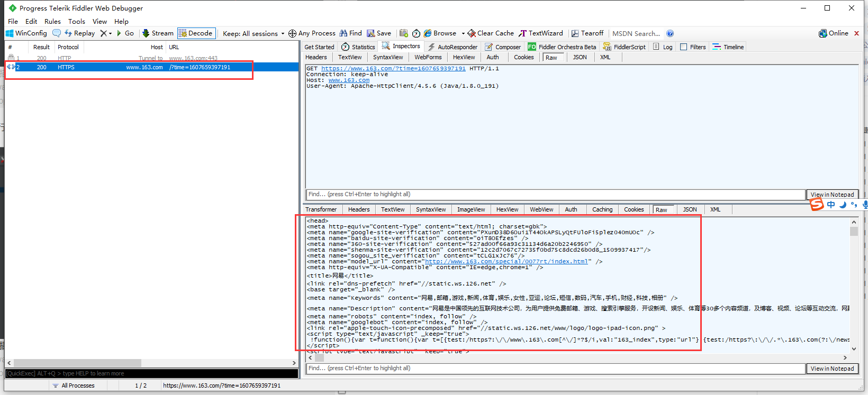The height and width of the screenshot is (395, 868).
Task: Focus the request Find box
Action: (555, 195)
